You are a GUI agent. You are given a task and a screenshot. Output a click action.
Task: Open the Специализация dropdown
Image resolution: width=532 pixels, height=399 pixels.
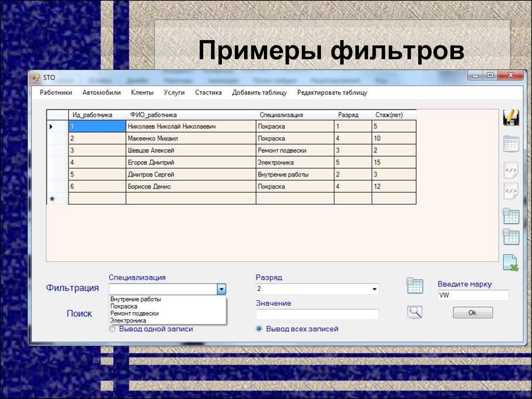click(221, 289)
